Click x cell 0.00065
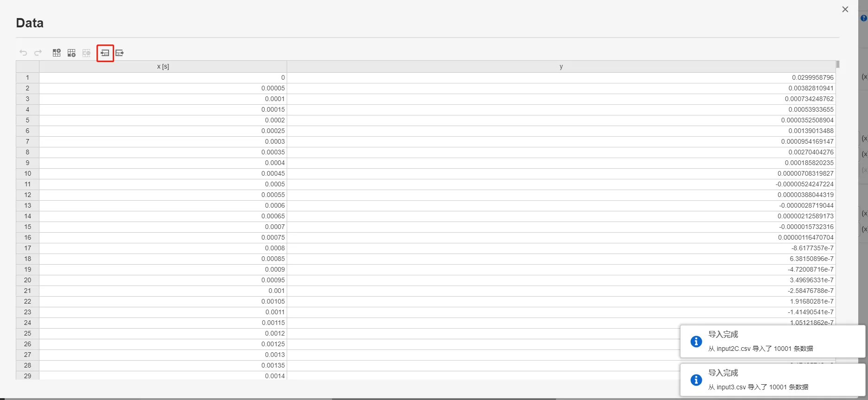The width and height of the screenshot is (868, 400). 163,216
